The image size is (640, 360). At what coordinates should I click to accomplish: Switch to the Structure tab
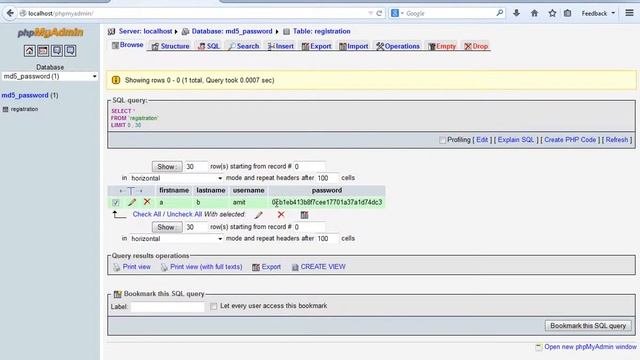click(171, 47)
